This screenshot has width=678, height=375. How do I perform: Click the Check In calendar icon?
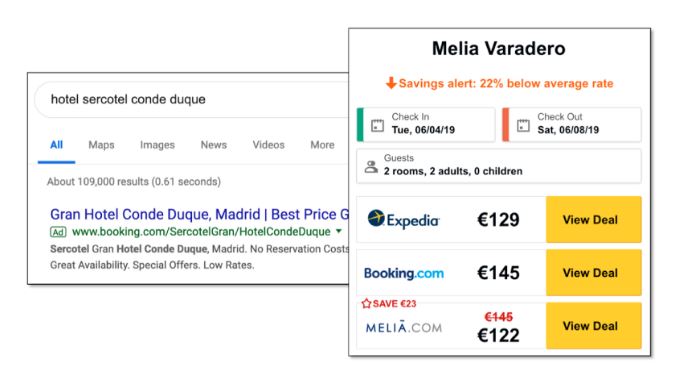point(377,125)
